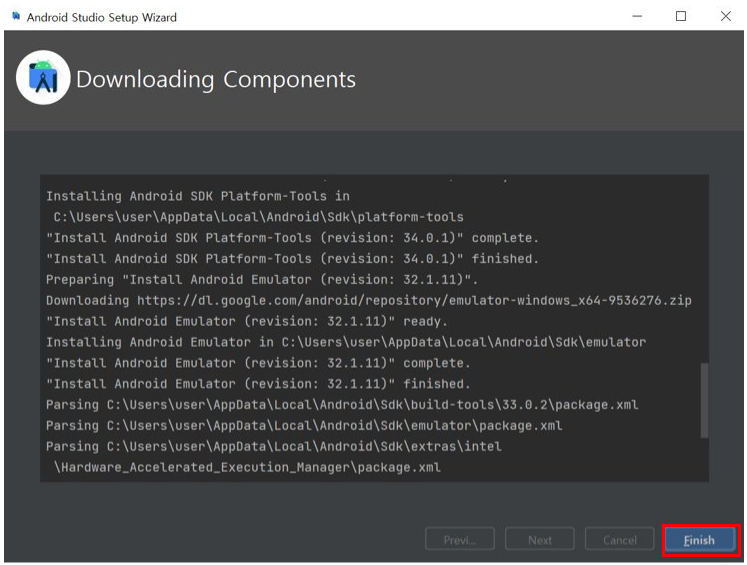Viewport: 747px width, 565px height.
Task: Click the emulator-windows_x64-9536276.zip download line
Action: [369, 301]
